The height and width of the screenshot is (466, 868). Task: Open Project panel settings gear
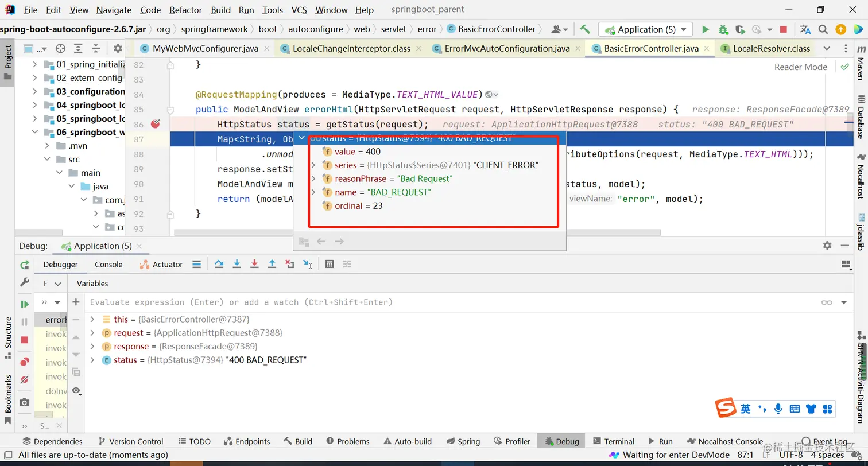coord(118,48)
